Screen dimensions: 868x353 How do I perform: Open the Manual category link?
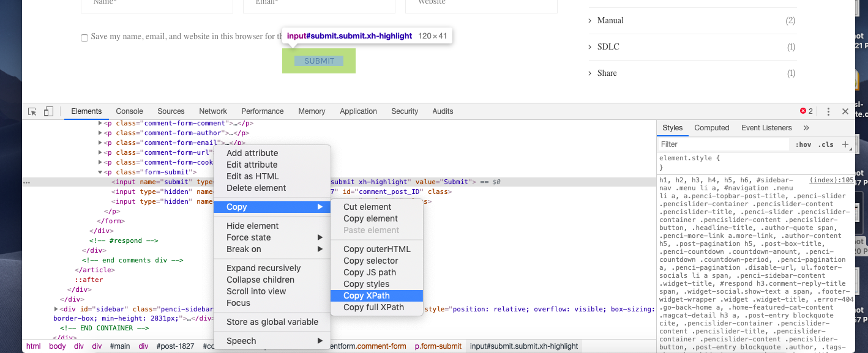[610, 20]
